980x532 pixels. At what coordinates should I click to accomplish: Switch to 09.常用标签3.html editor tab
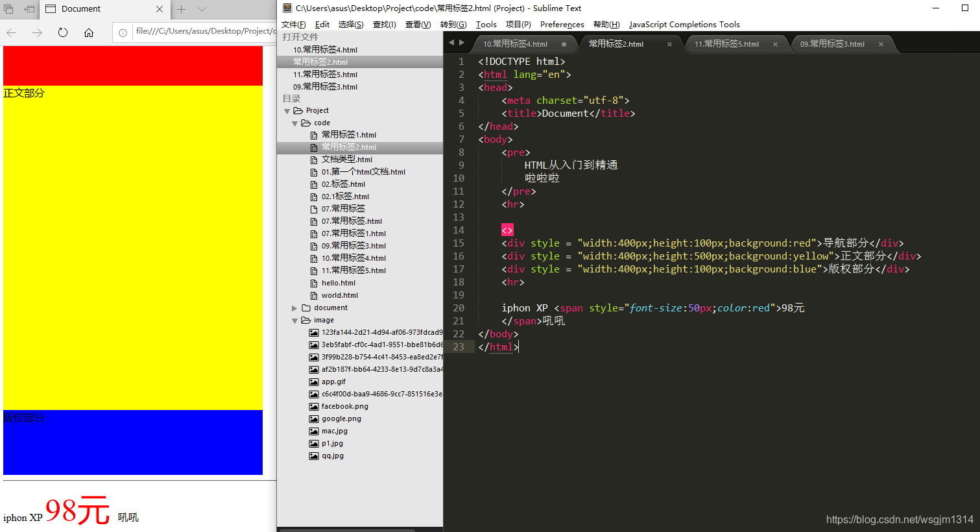[x=832, y=44]
